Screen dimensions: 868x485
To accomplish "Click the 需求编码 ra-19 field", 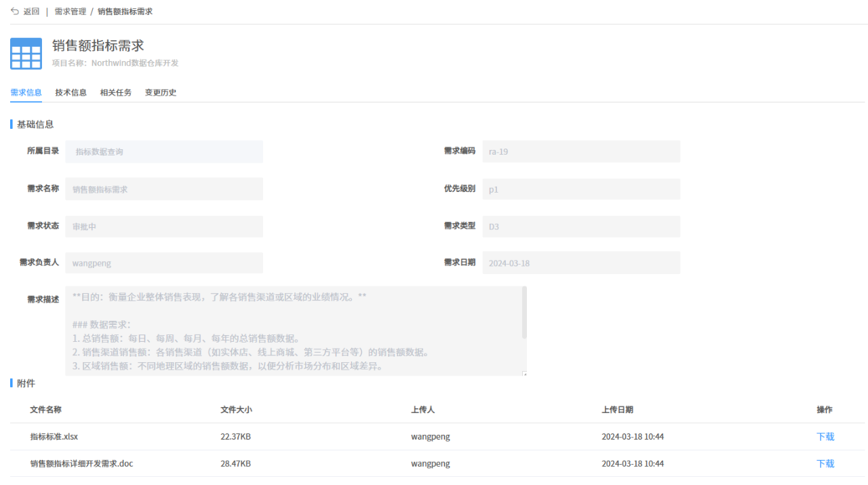I will [x=581, y=151].
